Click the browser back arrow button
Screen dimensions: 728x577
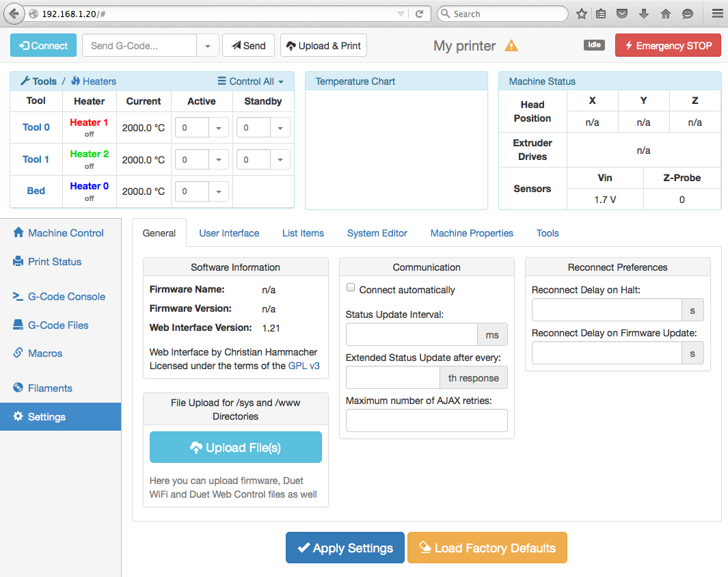14,14
